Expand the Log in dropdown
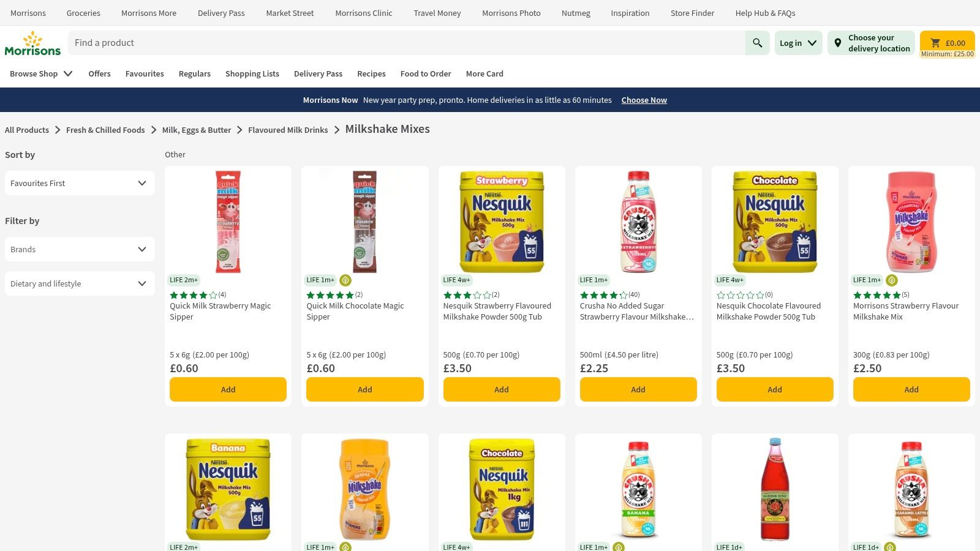The height and width of the screenshot is (551, 980). click(x=798, y=43)
